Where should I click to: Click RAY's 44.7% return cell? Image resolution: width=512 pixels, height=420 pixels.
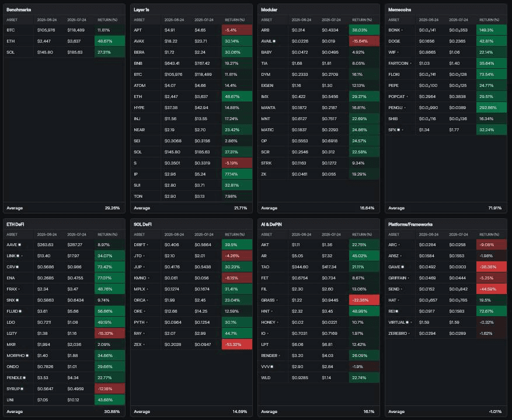click(237, 334)
